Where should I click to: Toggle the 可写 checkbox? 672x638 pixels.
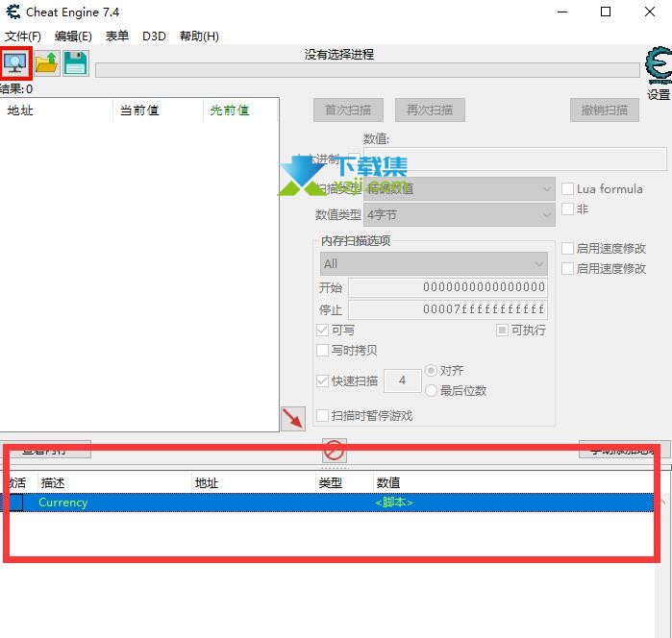[322, 330]
